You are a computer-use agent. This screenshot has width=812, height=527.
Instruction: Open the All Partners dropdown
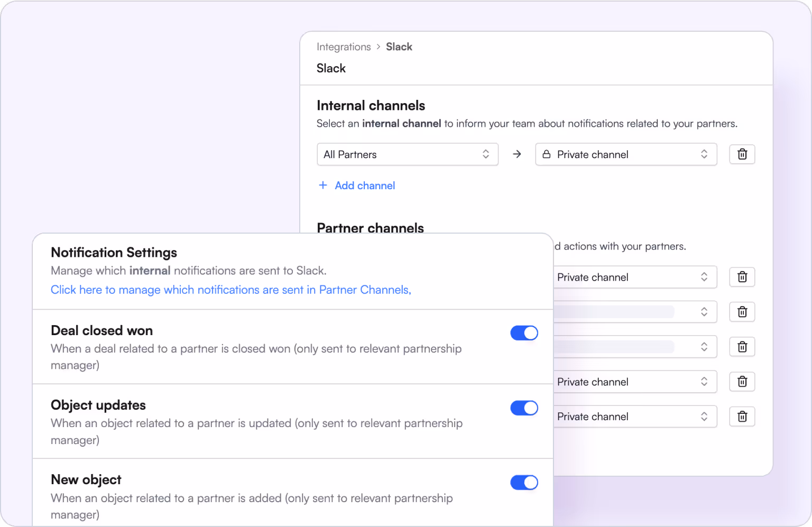[408, 154]
